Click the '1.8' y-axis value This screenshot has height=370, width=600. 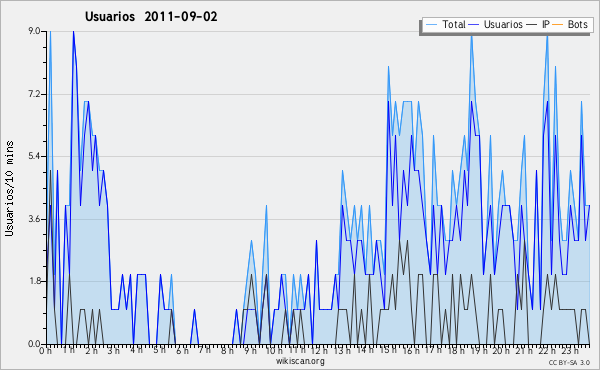(x=34, y=281)
